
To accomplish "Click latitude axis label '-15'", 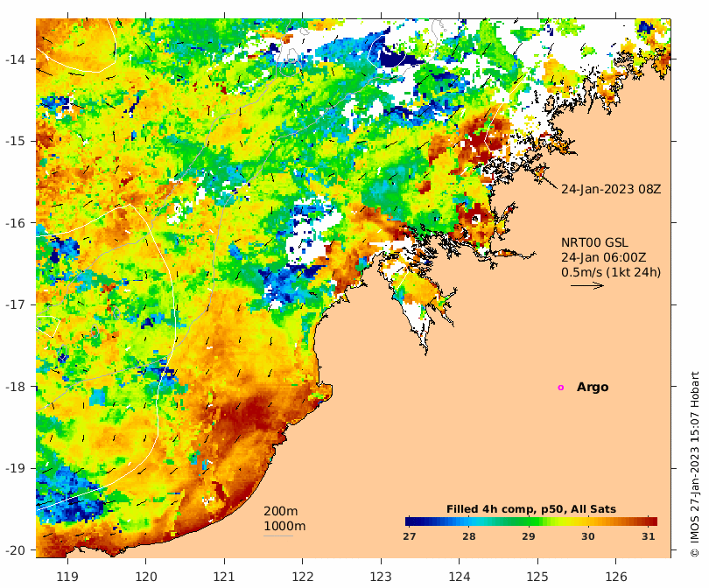I will (x=15, y=141).
